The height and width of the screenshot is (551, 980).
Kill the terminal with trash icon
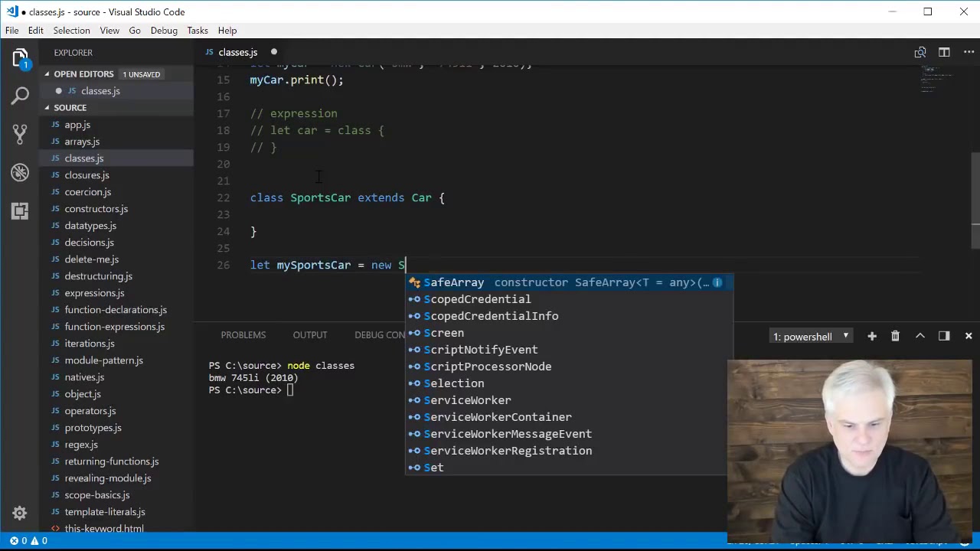[x=895, y=336]
